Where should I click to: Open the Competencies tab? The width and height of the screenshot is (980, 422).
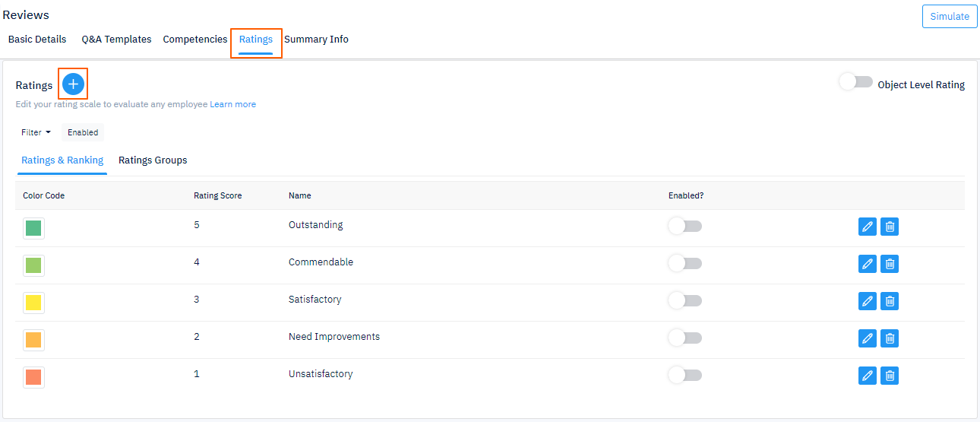195,40
